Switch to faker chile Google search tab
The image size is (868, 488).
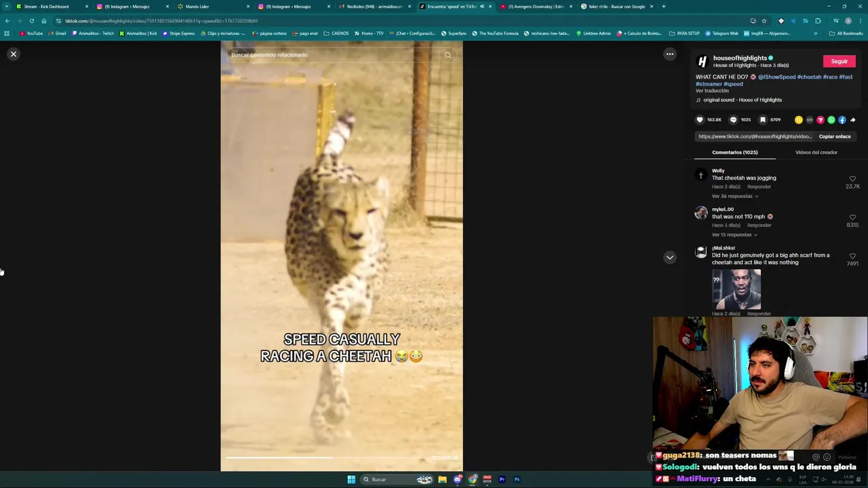[x=616, y=7]
